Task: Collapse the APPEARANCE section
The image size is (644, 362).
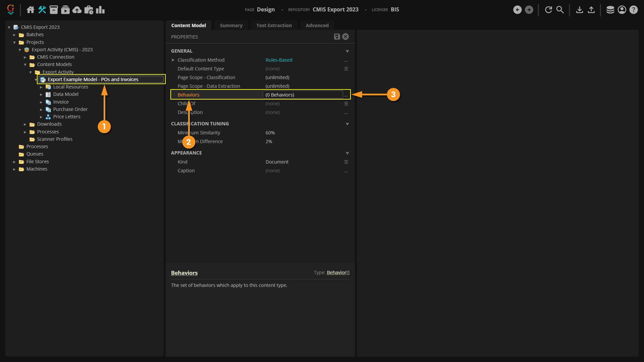Action: click(347, 153)
